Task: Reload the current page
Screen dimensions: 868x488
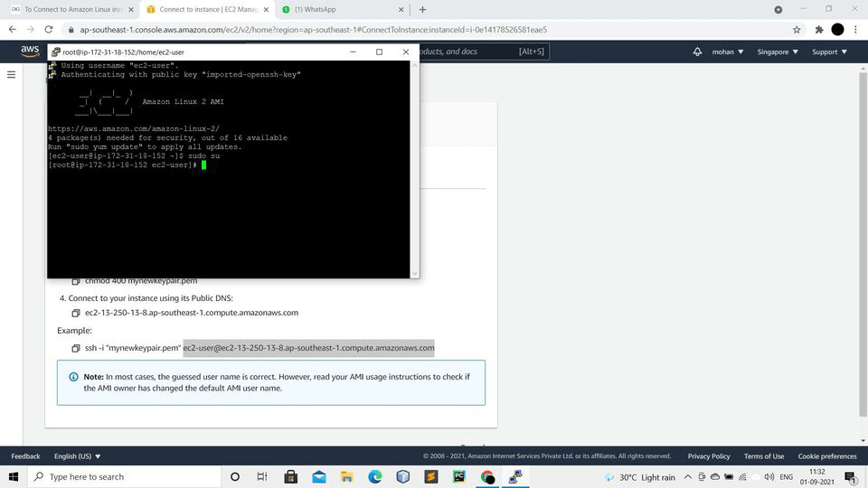Action: [49, 29]
